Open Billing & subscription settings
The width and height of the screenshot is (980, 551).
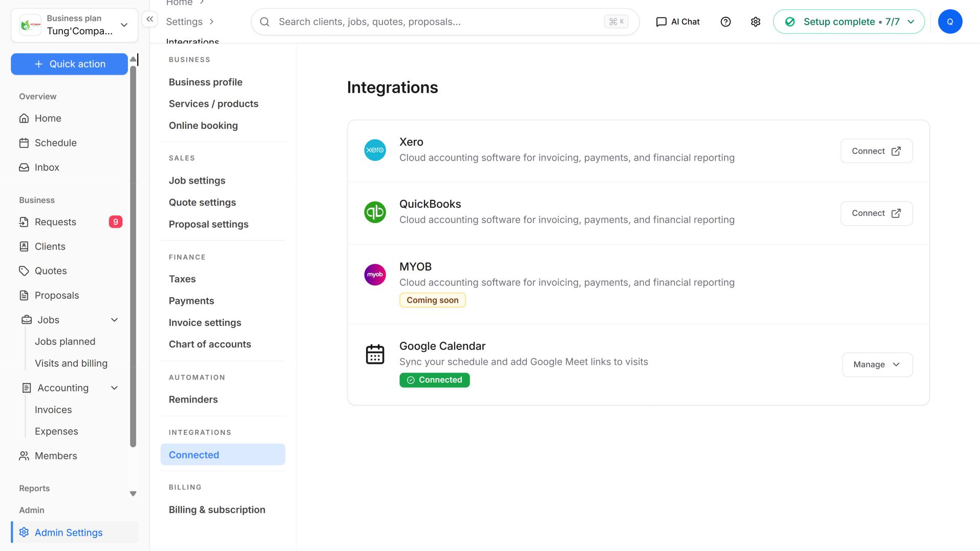pos(217,510)
